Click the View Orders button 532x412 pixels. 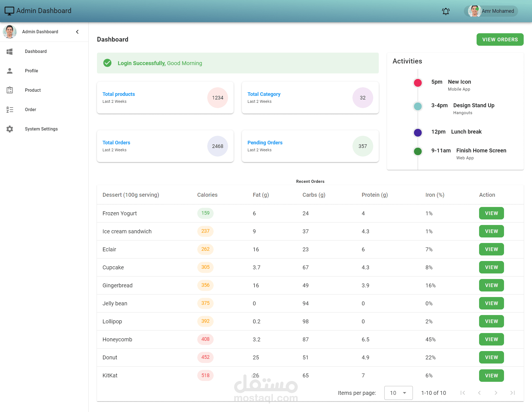pos(500,40)
